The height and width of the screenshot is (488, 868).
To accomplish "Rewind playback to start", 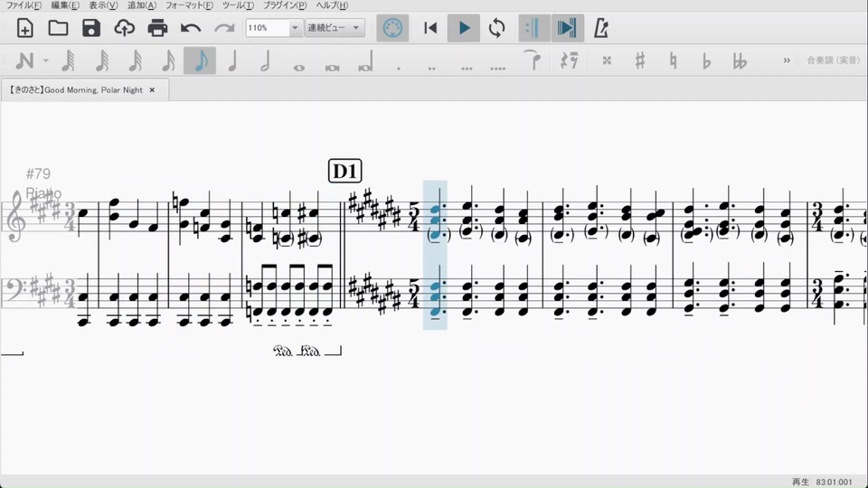I will click(430, 28).
